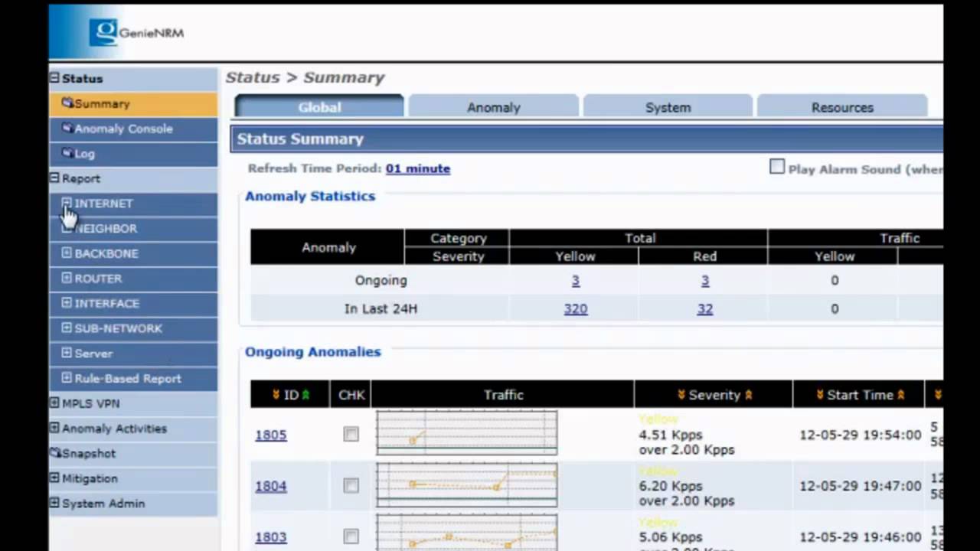
Task: Change refresh period via 01 minute link
Action: [x=418, y=168]
